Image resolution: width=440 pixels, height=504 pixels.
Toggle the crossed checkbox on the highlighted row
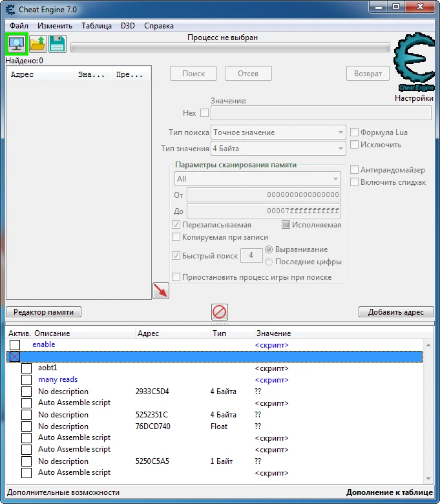[15, 357]
